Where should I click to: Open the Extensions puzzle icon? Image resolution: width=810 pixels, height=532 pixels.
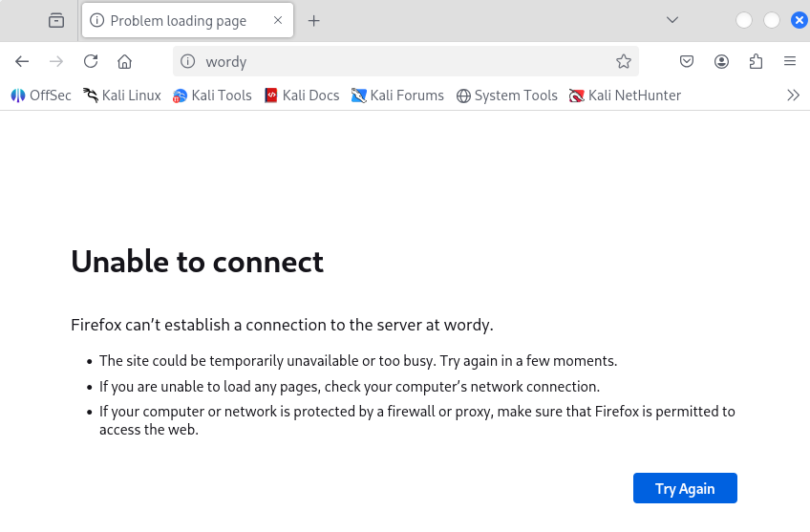coord(756,61)
